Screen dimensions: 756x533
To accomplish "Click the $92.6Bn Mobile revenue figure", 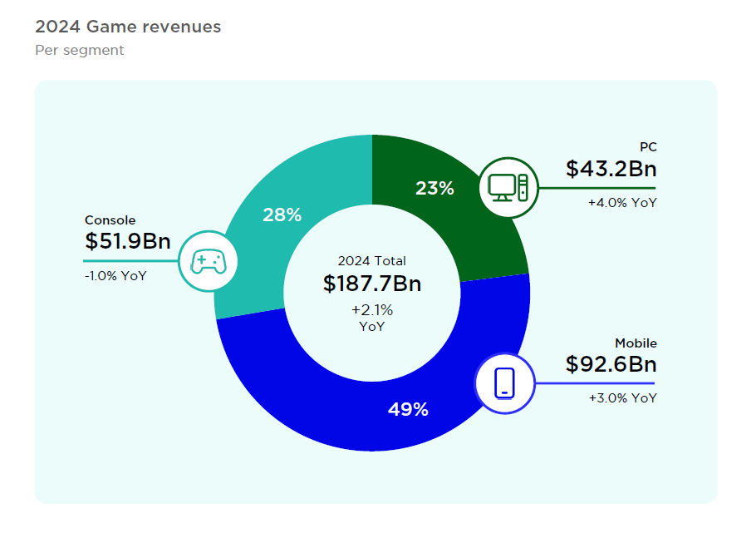I will pyautogui.click(x=611, y=364).
